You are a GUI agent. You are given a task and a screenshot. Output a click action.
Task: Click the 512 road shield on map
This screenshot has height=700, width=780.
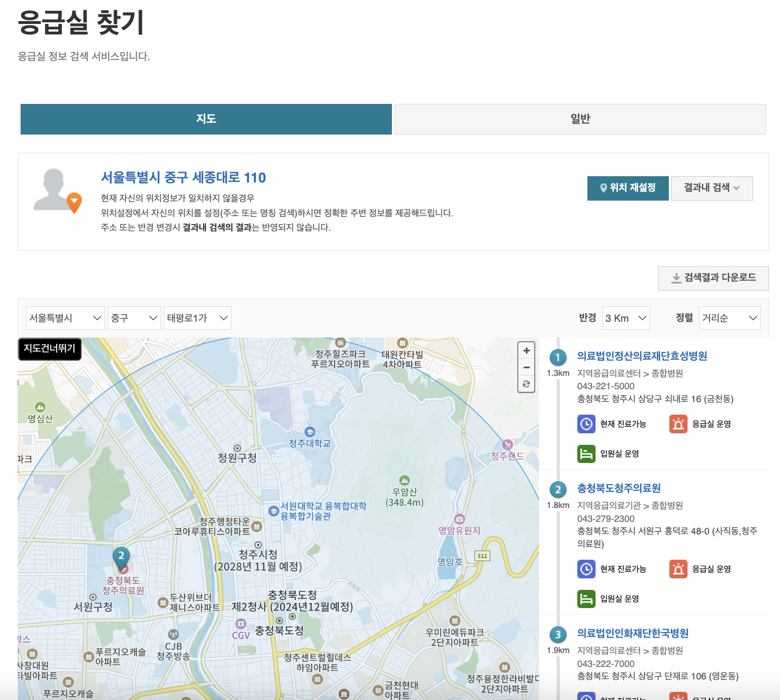pos(482,556)
